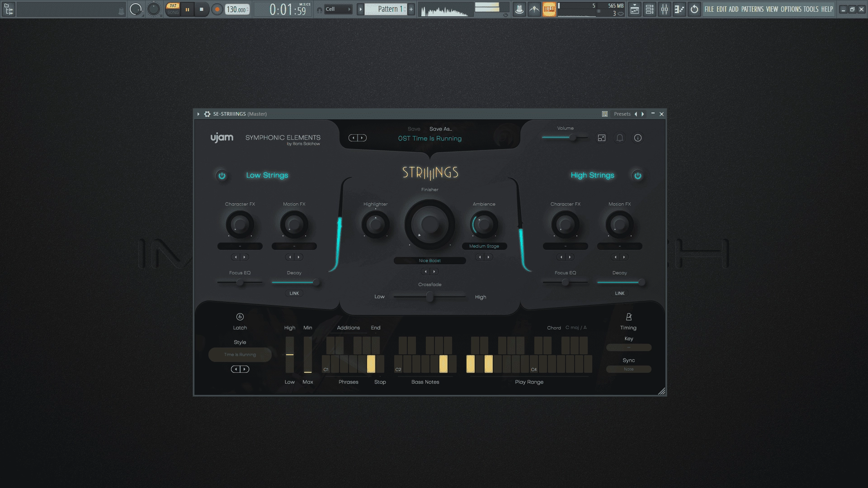Screen dimensions: 868x488
Task: Open the Sync Note dropdown
Action: pyautogui.click(x=629, y=369)
